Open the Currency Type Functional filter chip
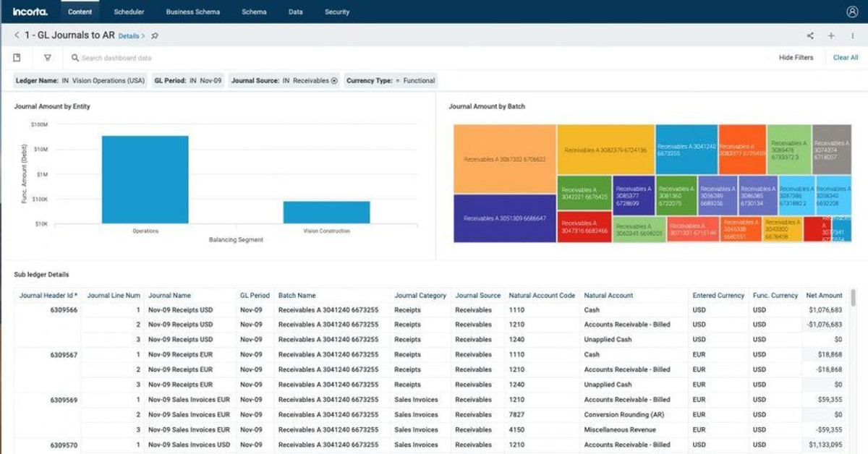Image resolution: width=868 pixels, height=454 pixels. [391, 81]
